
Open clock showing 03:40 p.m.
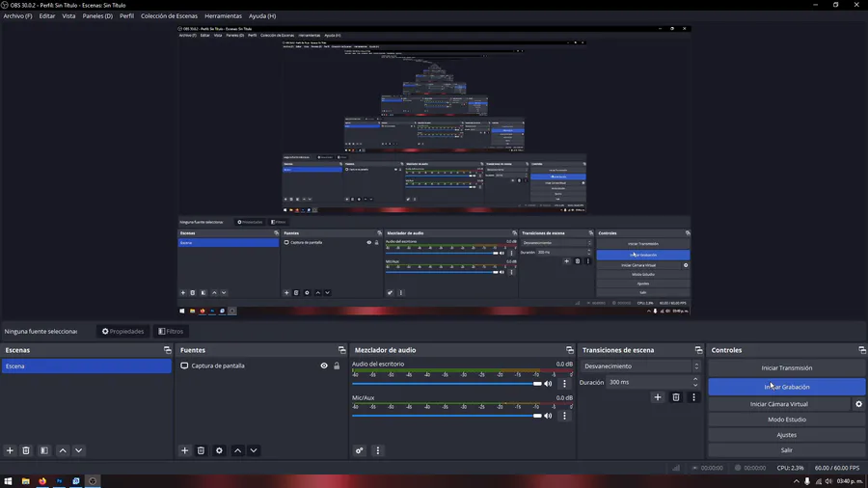850,481
